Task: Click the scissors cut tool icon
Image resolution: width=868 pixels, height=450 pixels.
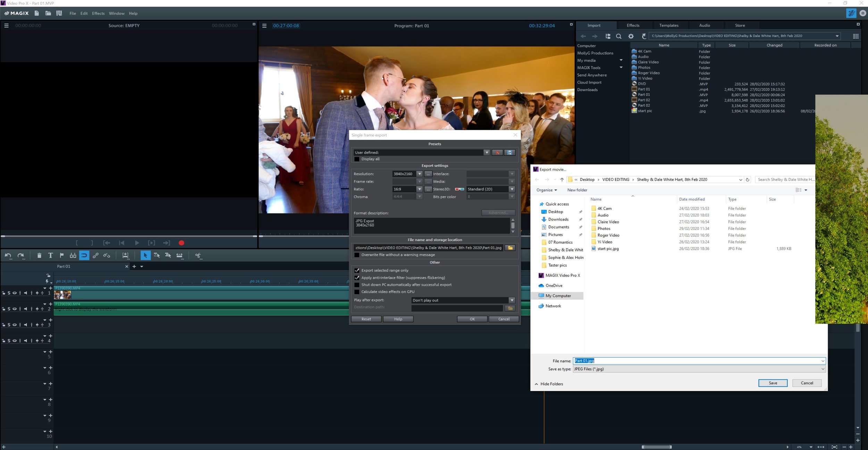Action: 198,255
